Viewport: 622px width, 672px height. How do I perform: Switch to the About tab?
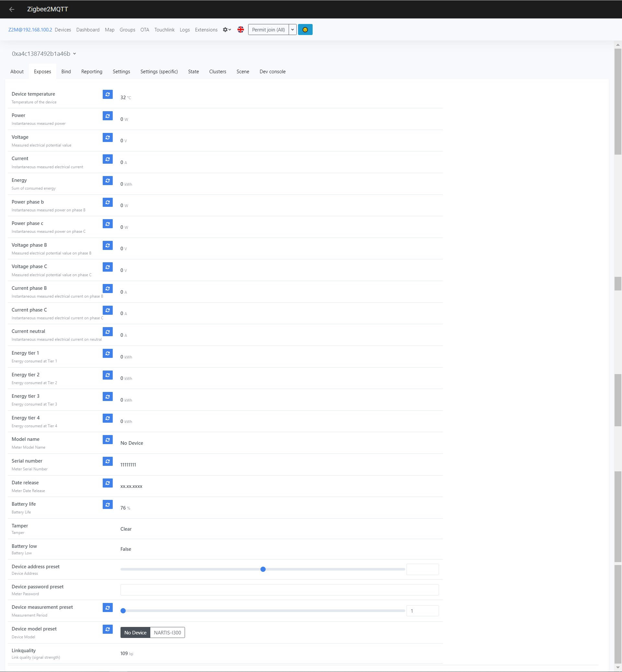tap(17, 71)
